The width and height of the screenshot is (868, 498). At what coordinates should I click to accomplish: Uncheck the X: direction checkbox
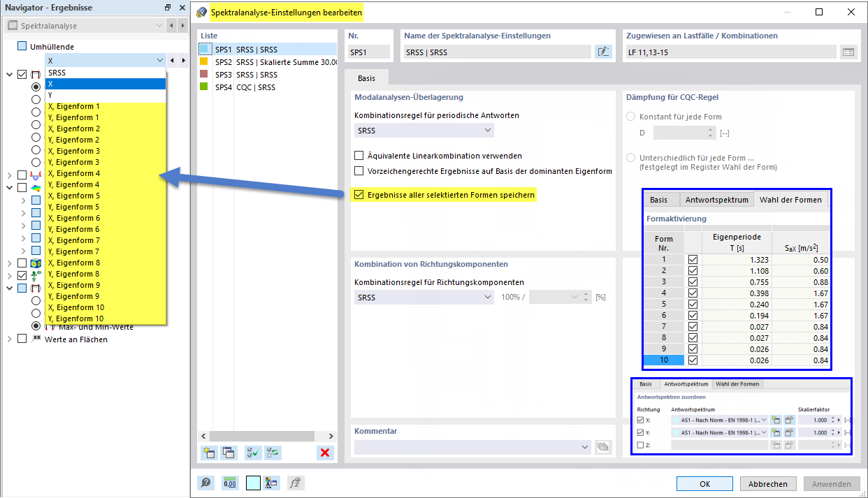[641, 420]
